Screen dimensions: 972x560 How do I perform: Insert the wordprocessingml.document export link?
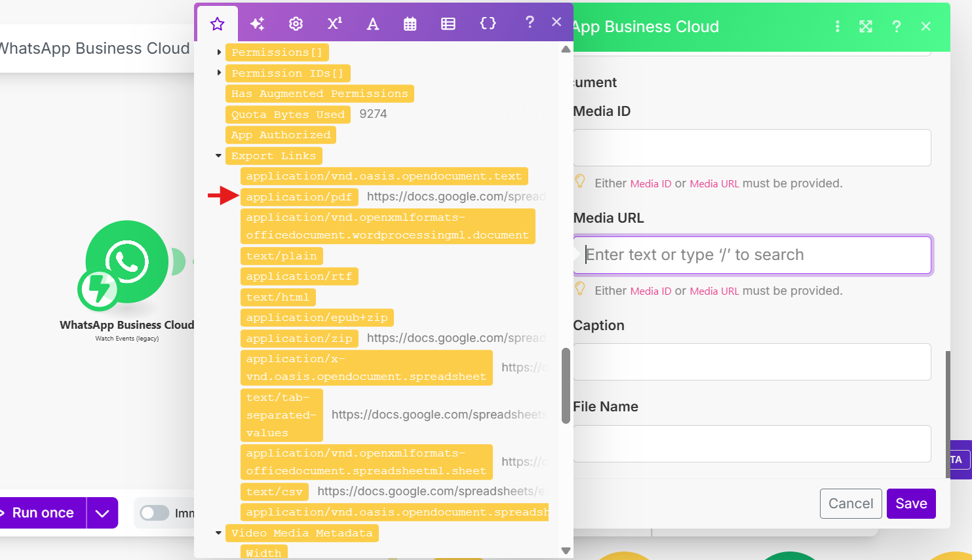tap(387, 226)
